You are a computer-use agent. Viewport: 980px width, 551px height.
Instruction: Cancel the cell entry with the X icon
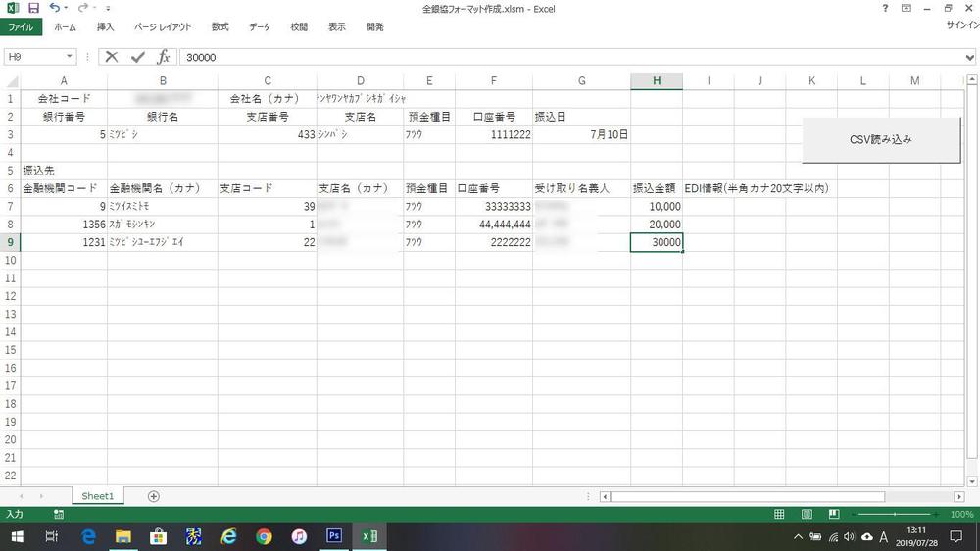(x=112, y=57)
